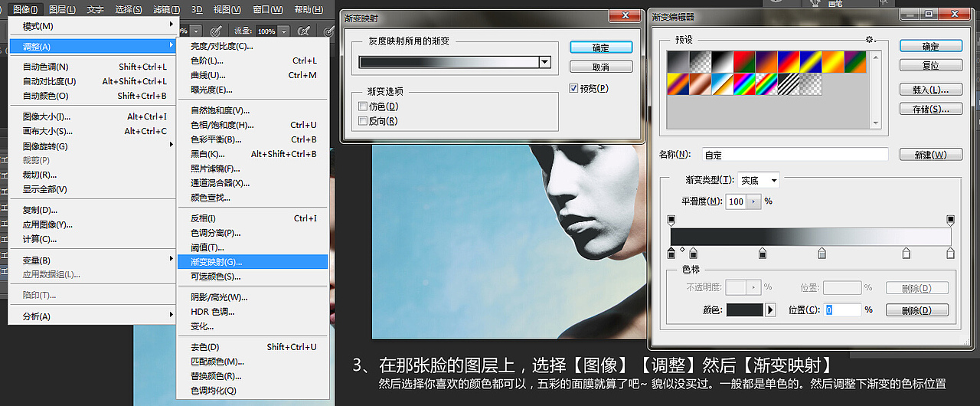Open the gradient type (渐变类型) dropdown

[758, 181]
